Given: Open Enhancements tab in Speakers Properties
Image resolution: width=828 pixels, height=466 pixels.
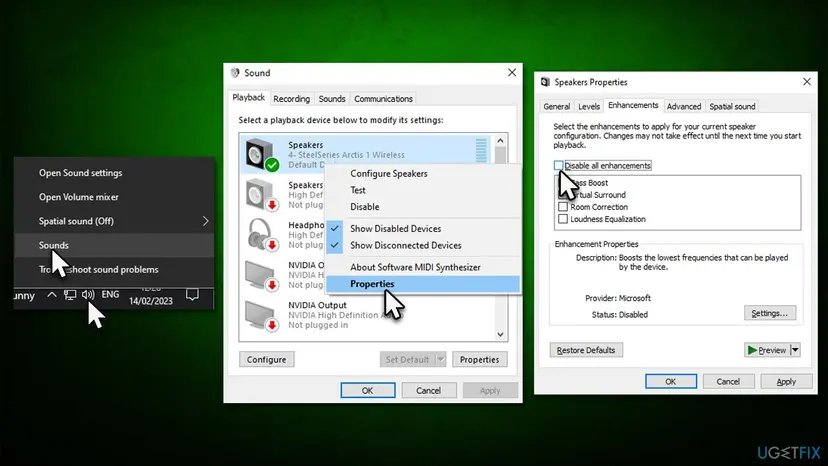Looking at the screenshot, I should pos(633,105).
